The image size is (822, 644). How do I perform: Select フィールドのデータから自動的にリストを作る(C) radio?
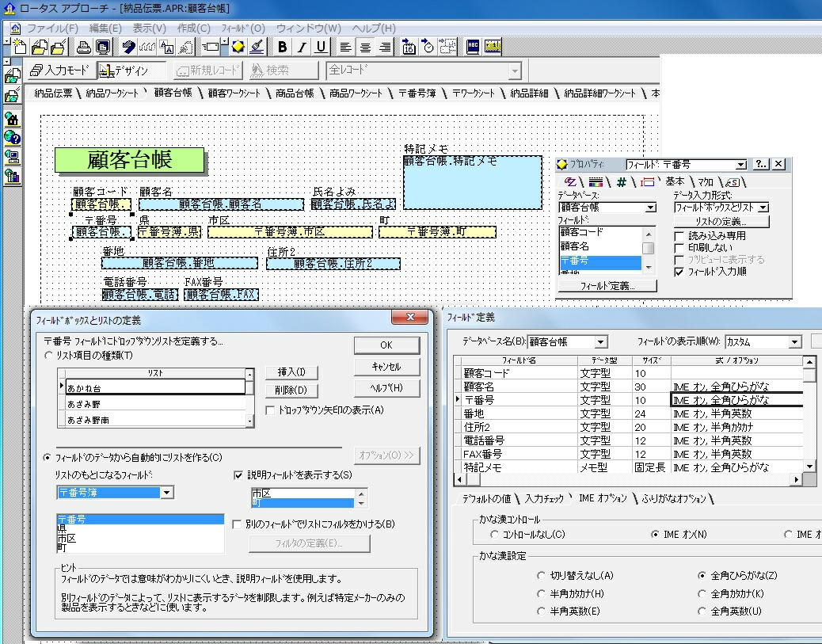48,458
